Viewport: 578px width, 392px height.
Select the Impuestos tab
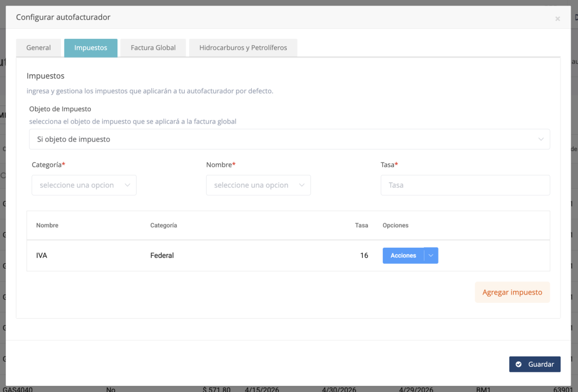(91, 48)
